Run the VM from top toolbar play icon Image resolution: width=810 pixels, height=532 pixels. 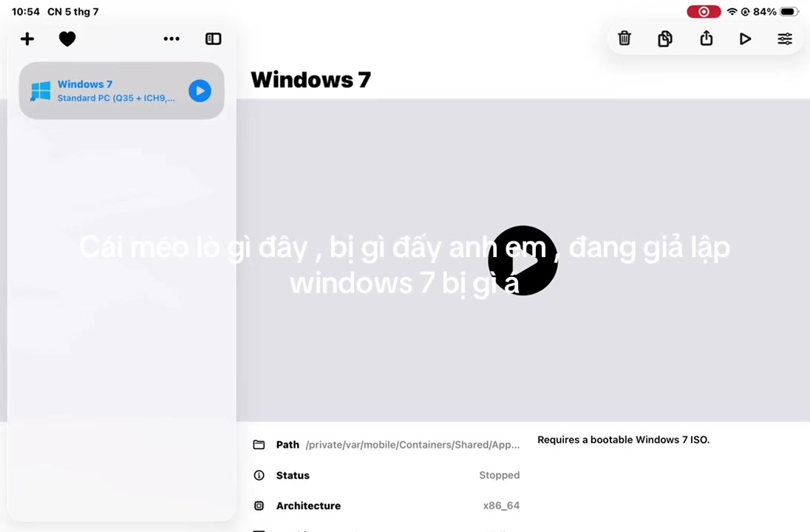[x=745, y=38]
